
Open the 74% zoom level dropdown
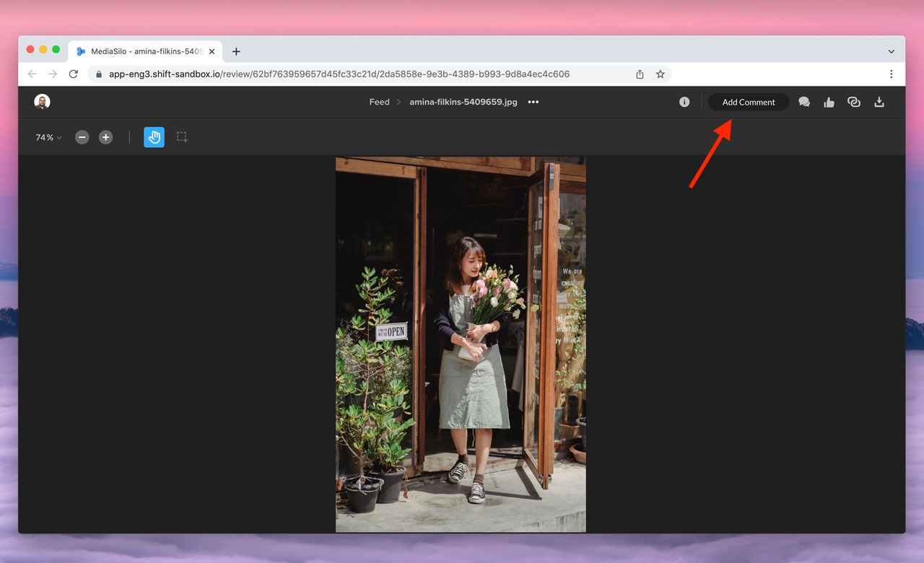[48, 137]
